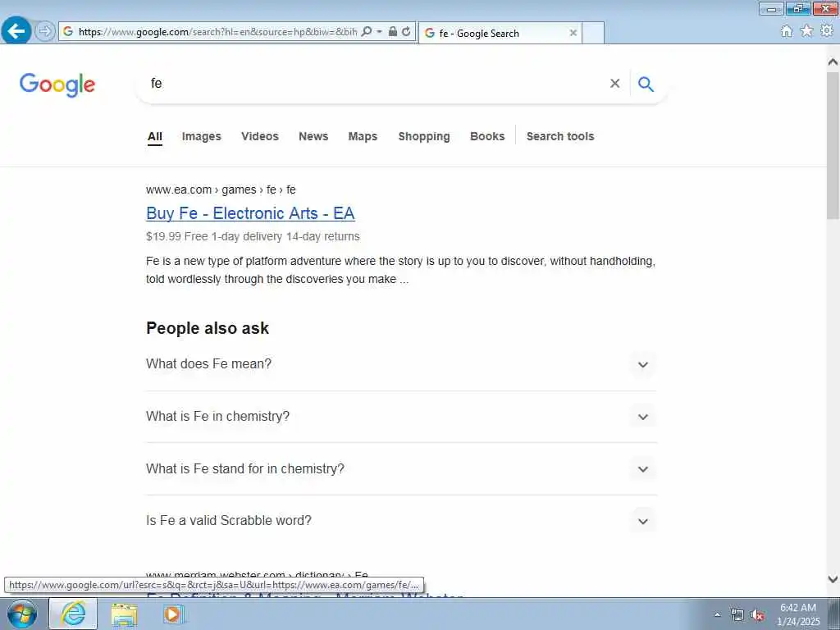
Task: Open Windows Explorer folder taskbar icon
Action: (x=125, y=614)
